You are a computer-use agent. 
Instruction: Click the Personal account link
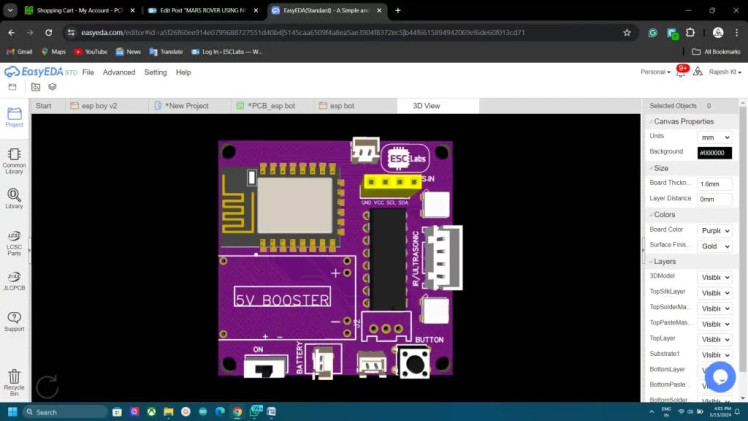[655, 72]
